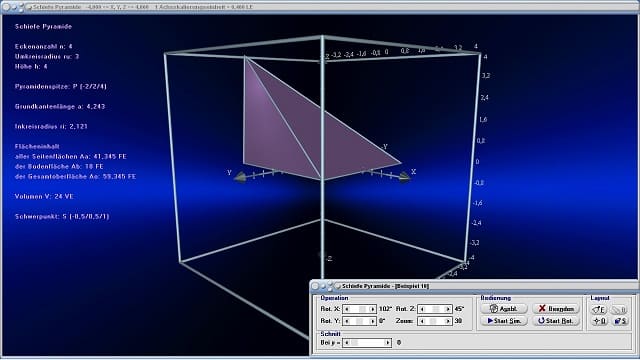Click the right arrow of the Schnitt slider

(x=387, y=342)
